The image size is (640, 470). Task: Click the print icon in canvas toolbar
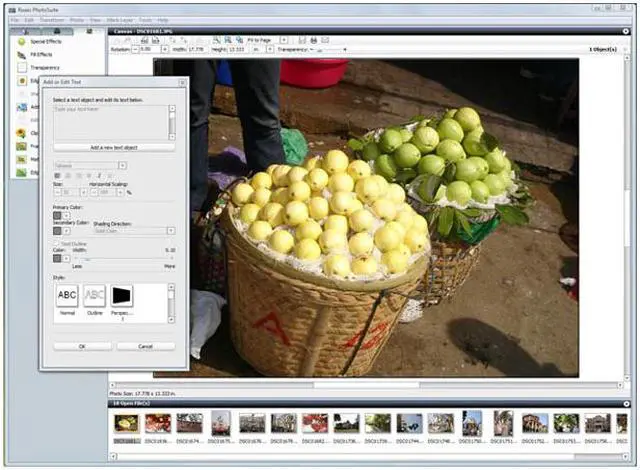314,38
